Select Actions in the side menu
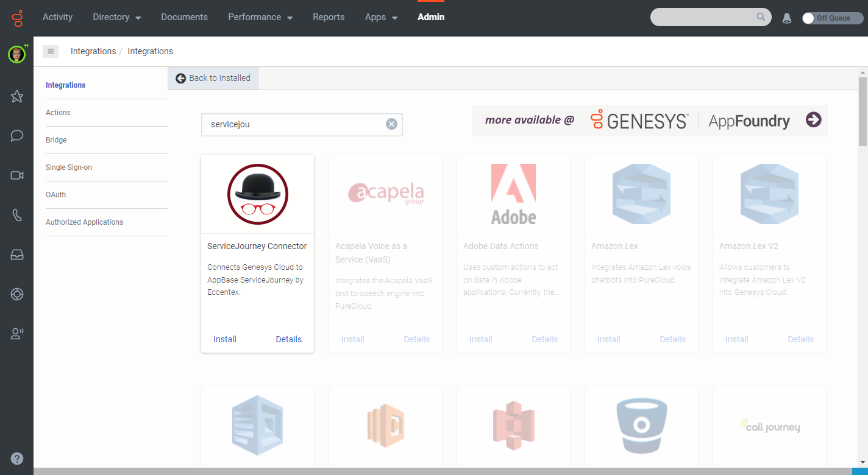 point(58,113)
